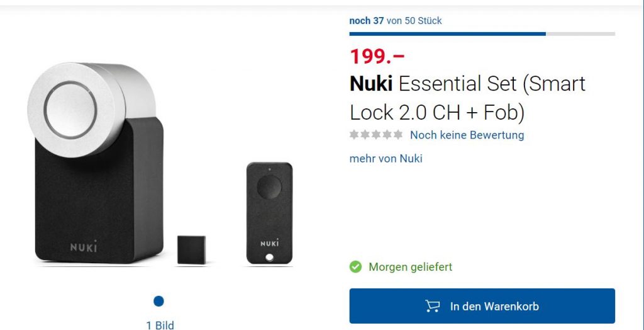This screenshot has width=644, height=330.
Task: Click the small black door sensor cube
Action: coord(190,250)
